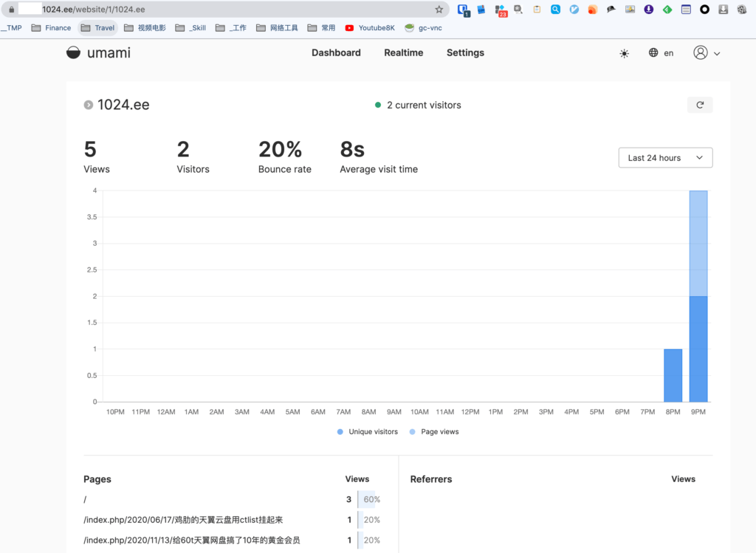Open the _工作 bookmarks folder
756x553 pixels.
pos(231,28)
